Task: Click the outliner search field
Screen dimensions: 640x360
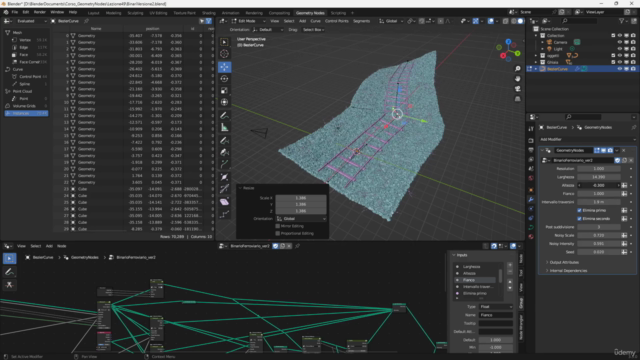Action: 579,21
